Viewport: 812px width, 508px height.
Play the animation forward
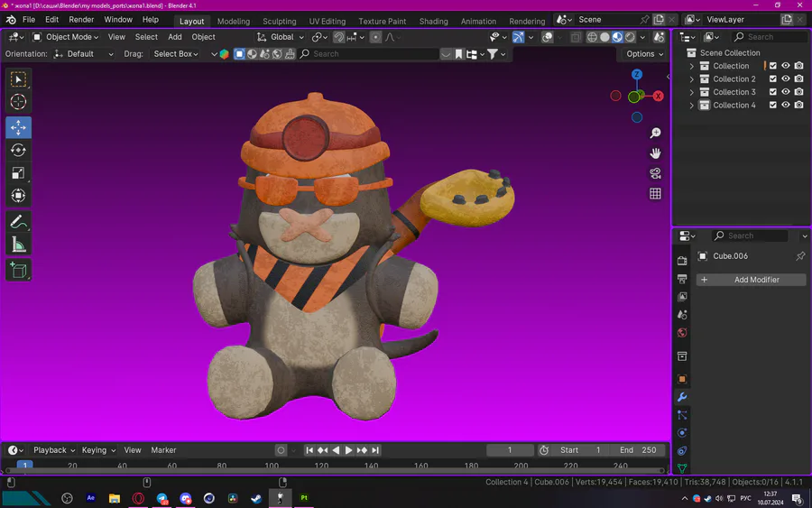coord(348,450)
